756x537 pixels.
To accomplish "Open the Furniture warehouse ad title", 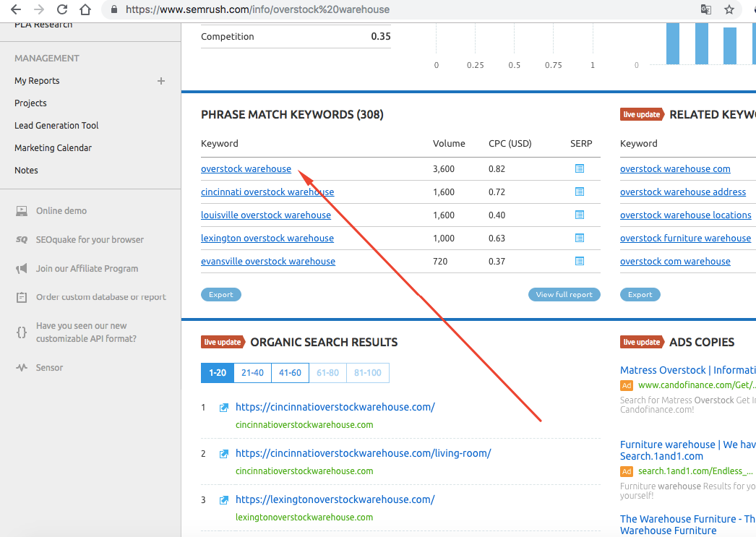I will 688,450.
